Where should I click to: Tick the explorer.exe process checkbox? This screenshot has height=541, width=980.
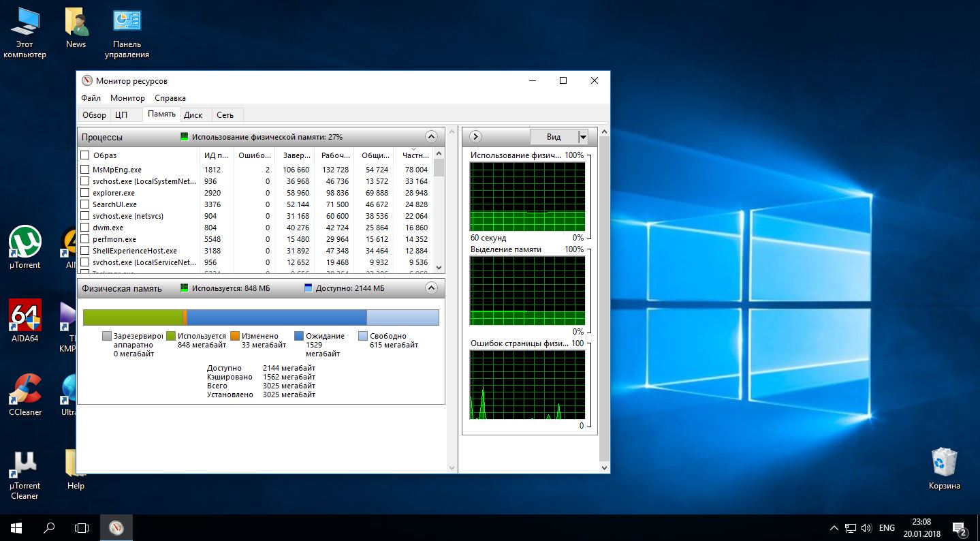[x=85, y=193]
